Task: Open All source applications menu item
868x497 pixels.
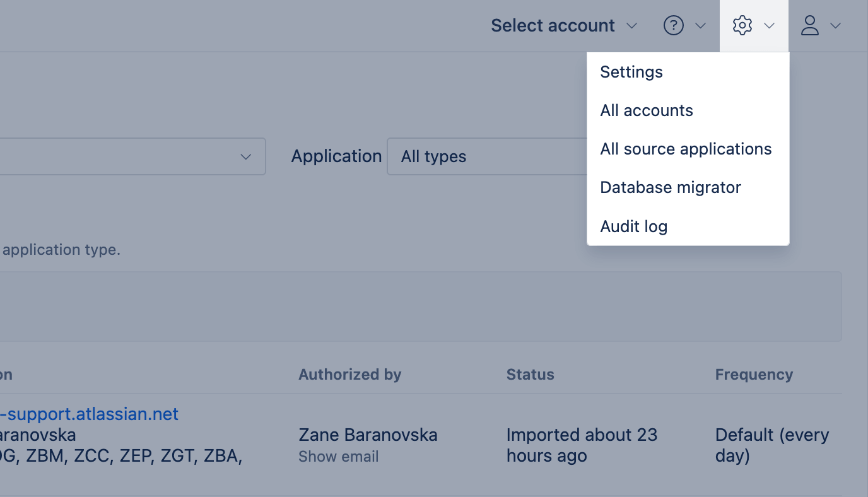Action: pyautogui.click(x=686, y=149)
